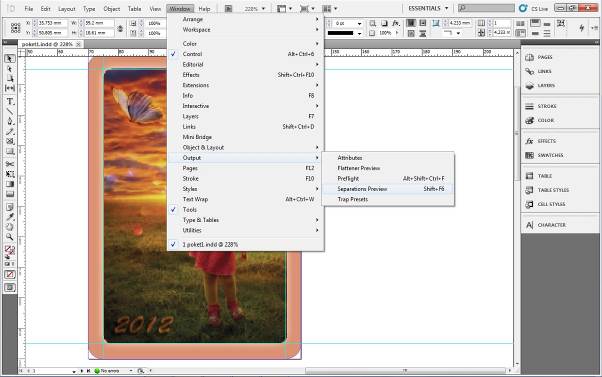Image resolution: width=602 pixels, height=377 pixels.
Task: Choose Trap Presets from Output submenu
Action: pos(388,199)
